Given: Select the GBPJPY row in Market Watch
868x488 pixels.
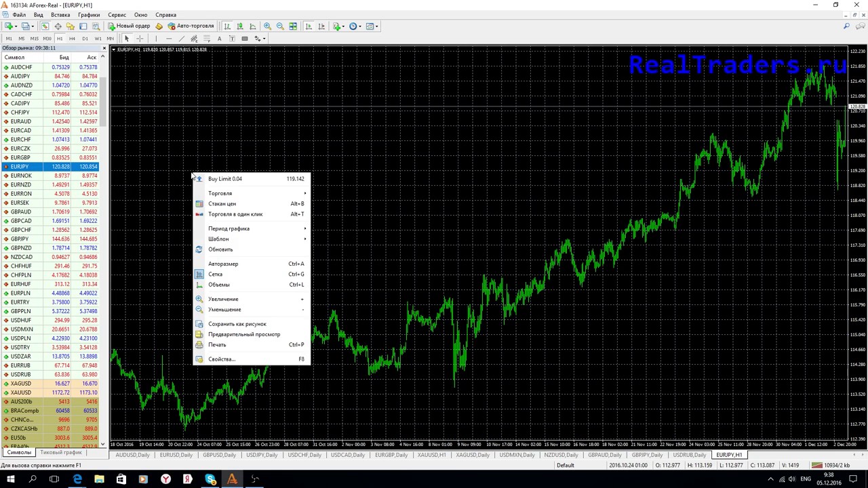Looking at the screenshot, I should click(x=50, y=239).
